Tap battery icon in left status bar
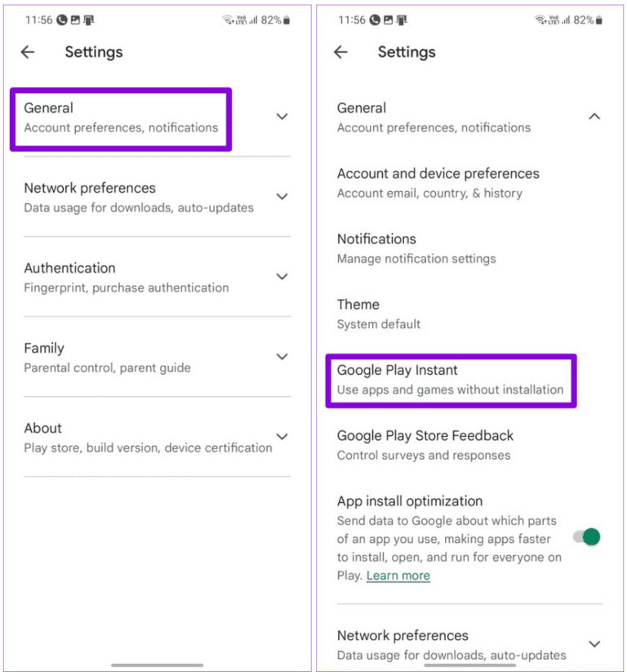This screenshot has width=627, height=672. click(286, 20)
